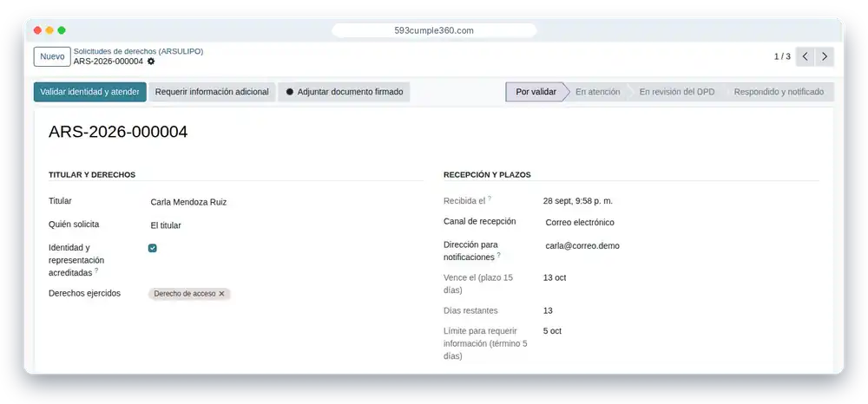The width and height of the screenshot is (868, 404).
Task: Click the Recibida el value 28 sept, 9:58 p. m.
Action: coord(578,201)
